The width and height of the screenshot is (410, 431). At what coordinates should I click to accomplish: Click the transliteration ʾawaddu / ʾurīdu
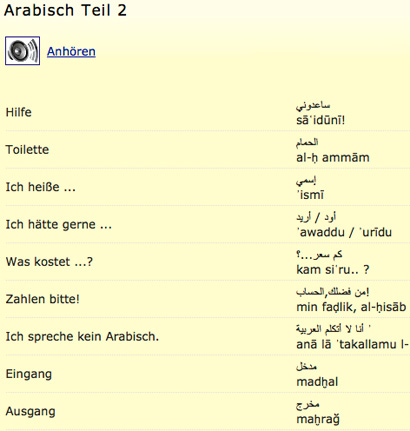point(344,232)
